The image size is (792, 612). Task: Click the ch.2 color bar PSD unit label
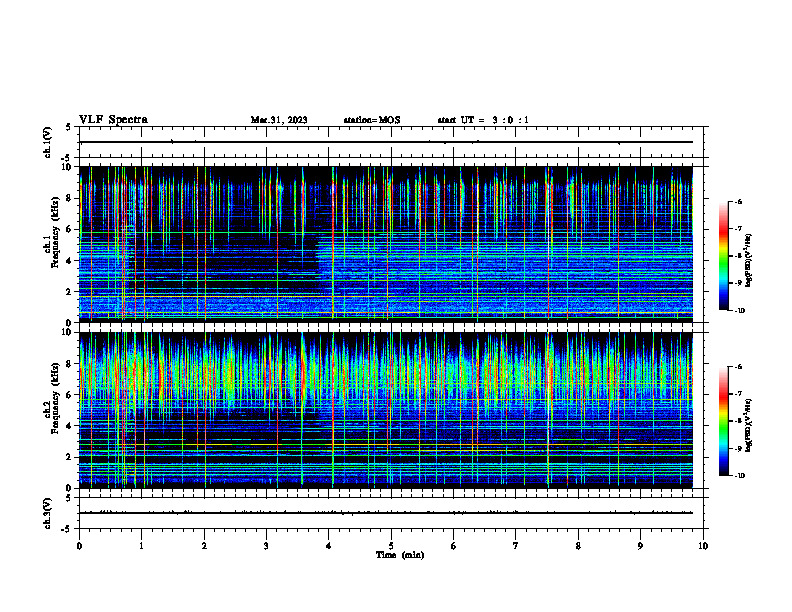tap(748, 425)
